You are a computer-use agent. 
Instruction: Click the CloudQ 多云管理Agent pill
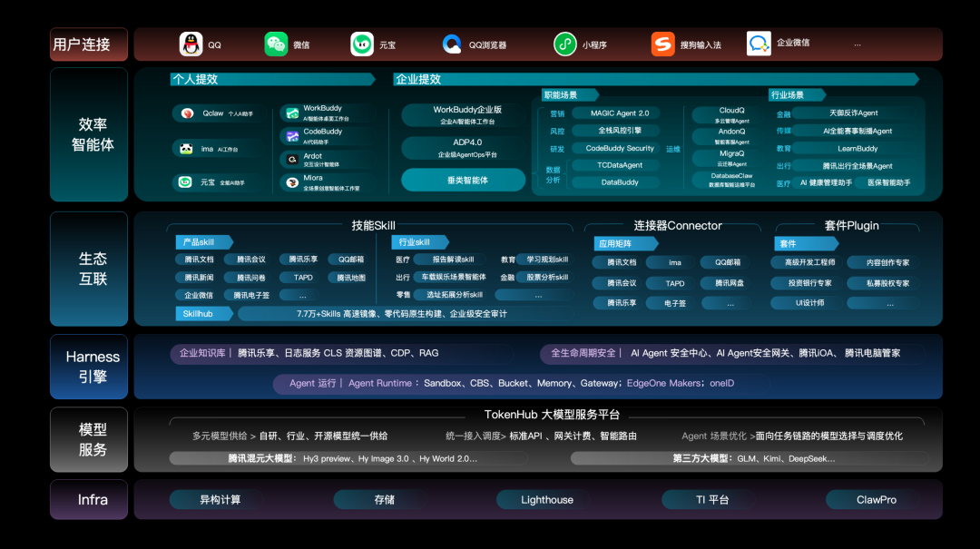728,115
